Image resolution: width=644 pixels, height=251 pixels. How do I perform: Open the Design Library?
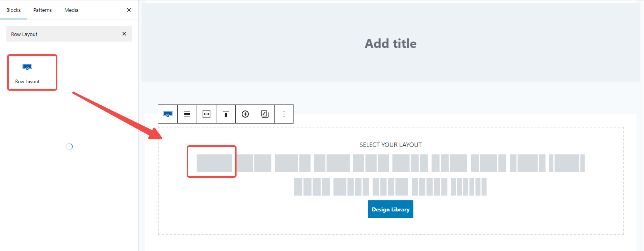pyautogui.click(x=390, y=209)
